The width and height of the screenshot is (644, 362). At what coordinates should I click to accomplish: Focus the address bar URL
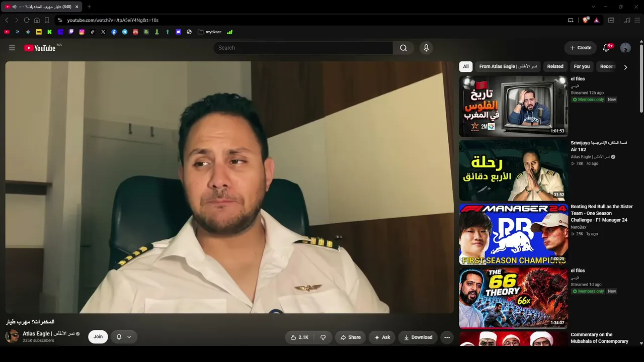tap(113, 20)
